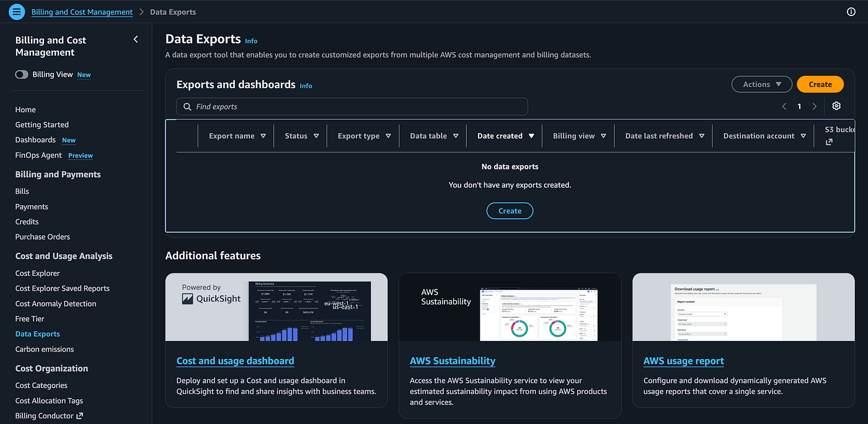This screenshot has width=868, height=424.
Task: Open the Actions dropdown button
Action: pyautogui.click(x=762, y=84)
